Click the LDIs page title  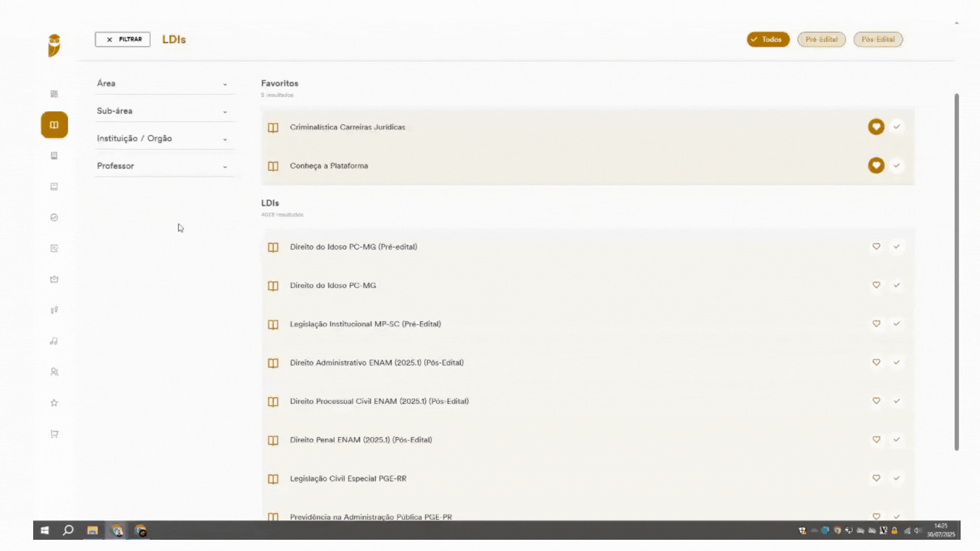[174, 39]
